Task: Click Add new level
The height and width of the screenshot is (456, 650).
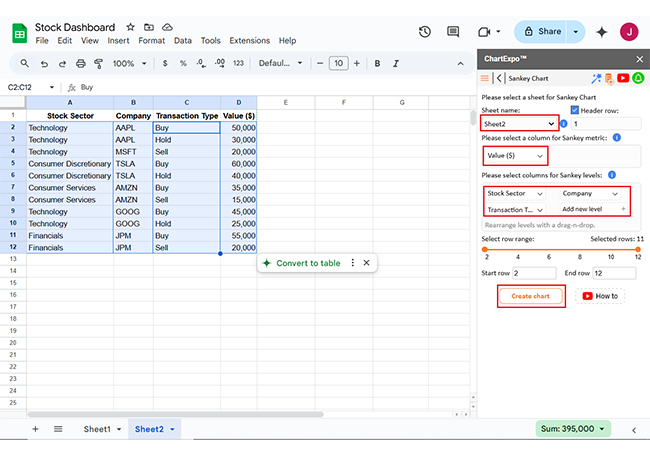Action: (x=593, y=209)
